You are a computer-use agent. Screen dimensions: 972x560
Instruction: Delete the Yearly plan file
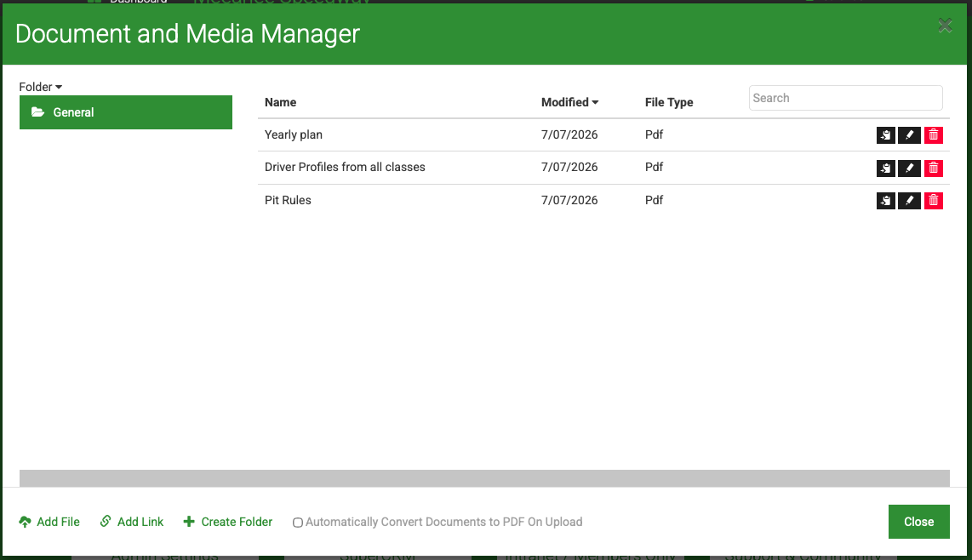934,135
